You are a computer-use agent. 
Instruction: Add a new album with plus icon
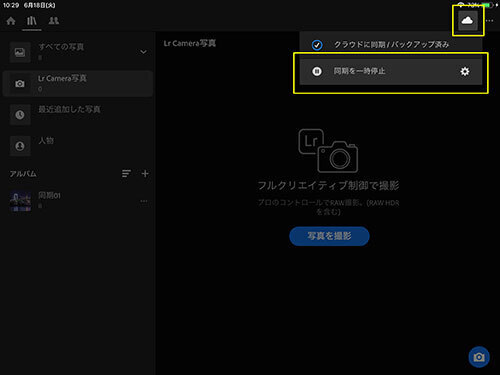coord(145,173)
